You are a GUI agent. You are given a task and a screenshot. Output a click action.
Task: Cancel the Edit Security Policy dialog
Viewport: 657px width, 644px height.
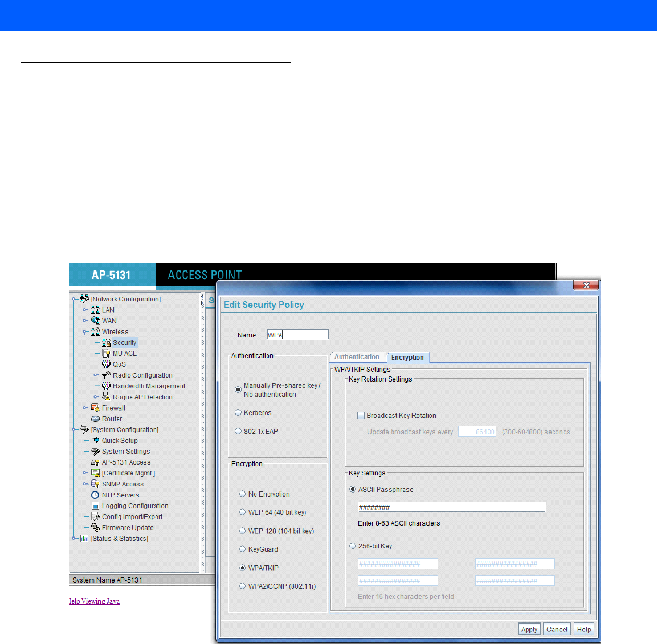coord(557,629)
